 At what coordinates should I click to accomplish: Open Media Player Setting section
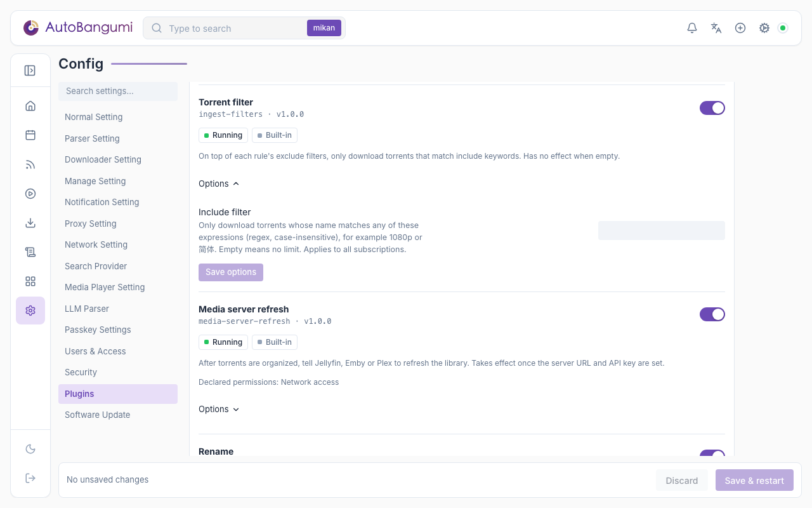coord(118,287)
